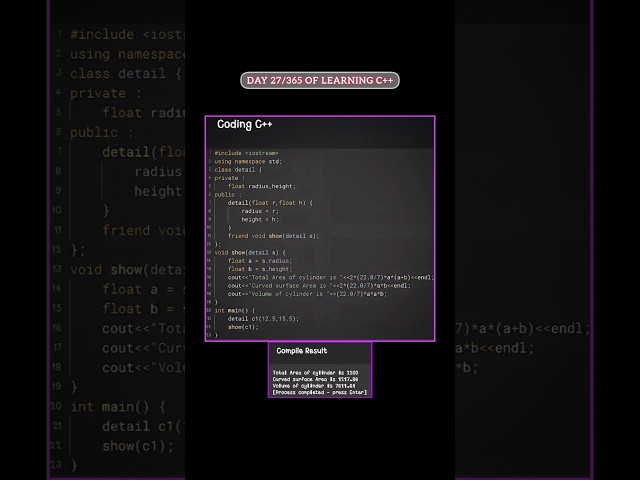The image size is (640, 480).
Task: Select 'friend void show(detail s);' in Coding C++ panel
Action: (273, 236)
